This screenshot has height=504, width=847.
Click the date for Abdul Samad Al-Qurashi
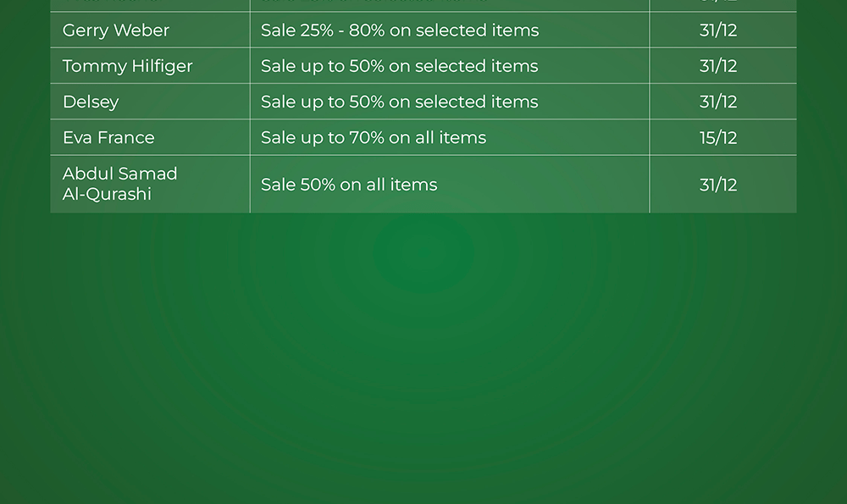point(718,185)
